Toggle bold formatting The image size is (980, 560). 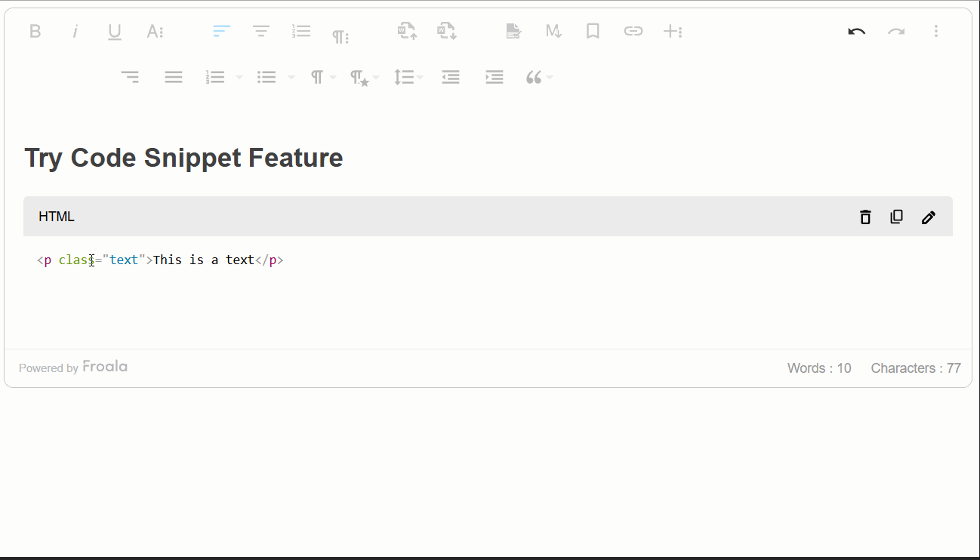[x=35, y=31]
